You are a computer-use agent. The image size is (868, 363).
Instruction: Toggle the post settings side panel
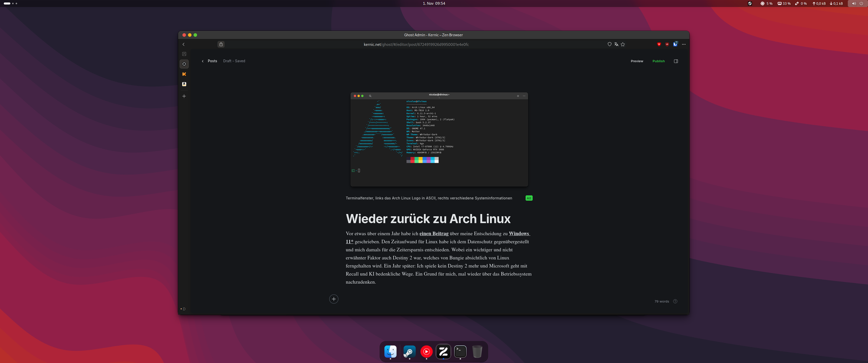click(676, 61)
